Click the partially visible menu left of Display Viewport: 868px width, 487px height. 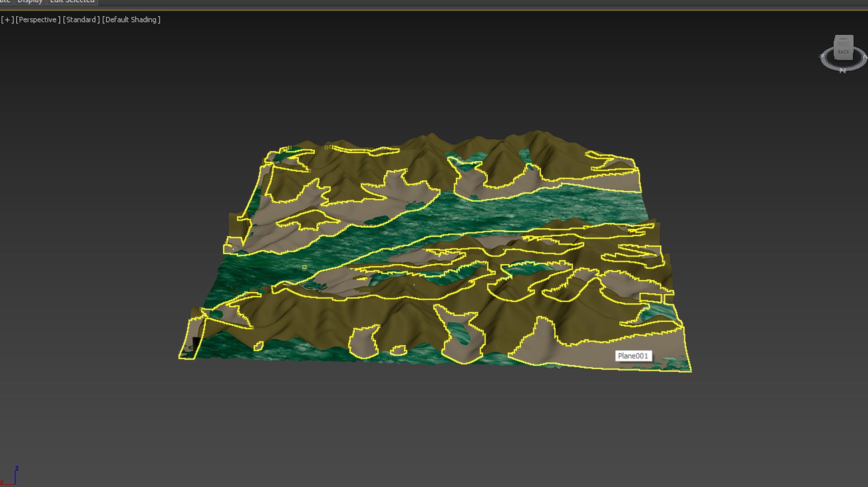point(5,2)
